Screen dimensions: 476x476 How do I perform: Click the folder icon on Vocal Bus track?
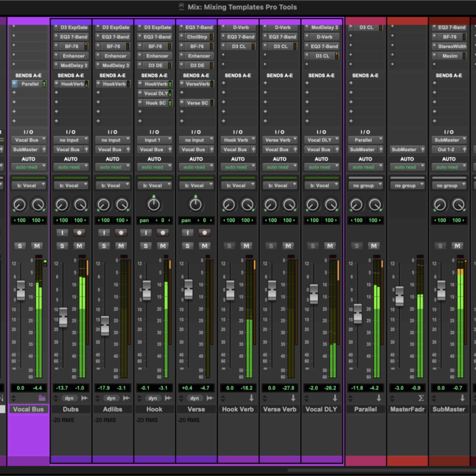click(x=42, y=398)
